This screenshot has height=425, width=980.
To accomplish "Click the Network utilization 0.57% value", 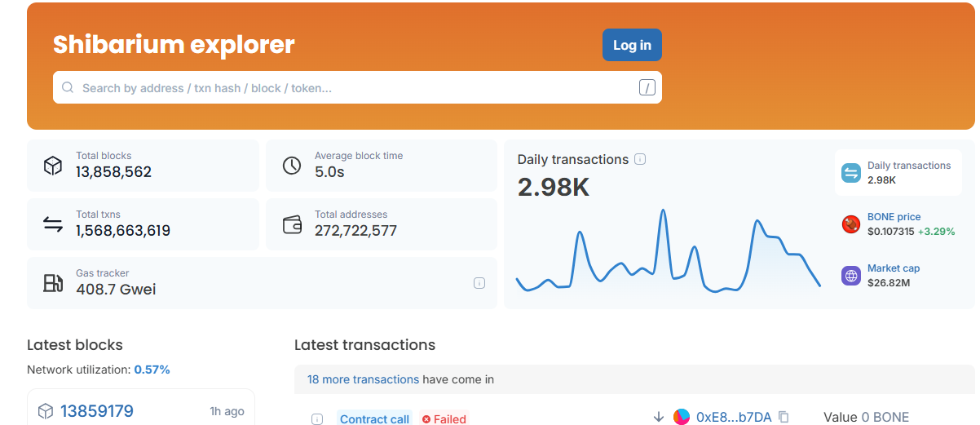I will 152,370.
